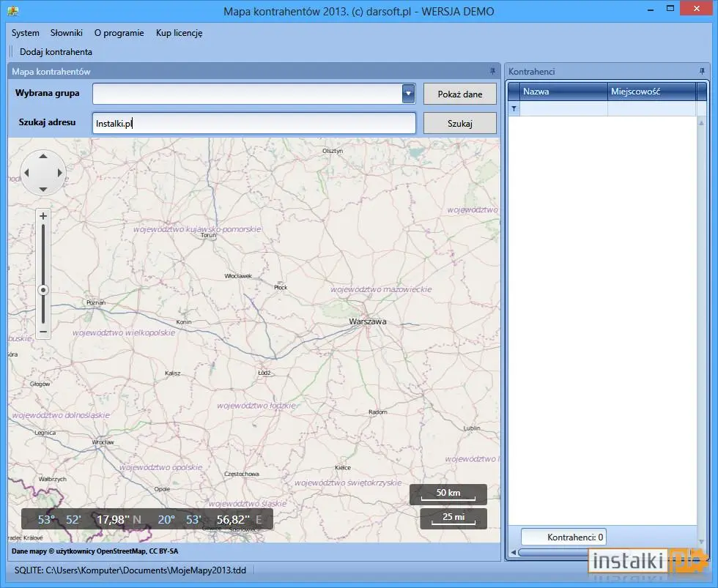Sort by the Nazwa column header
The height and width of the screenshot is (588, 718).
(563, 92)
